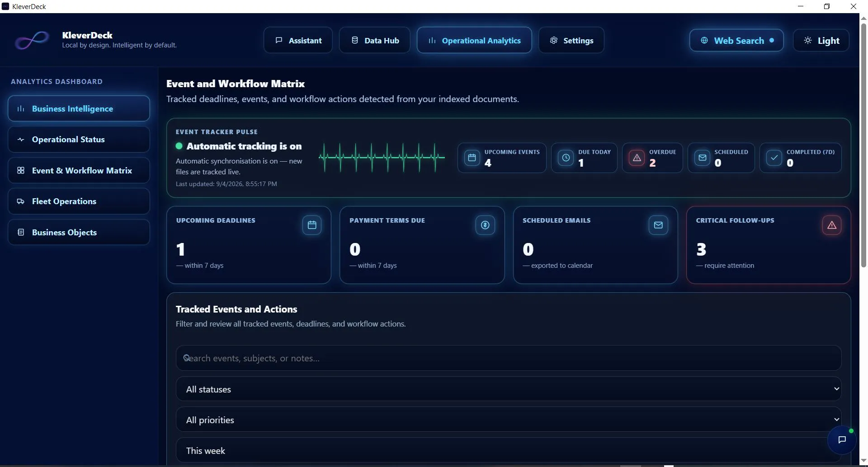868x467 pixels.
Task: Select the Operational Analytics tab
Action: pos(474,40)
